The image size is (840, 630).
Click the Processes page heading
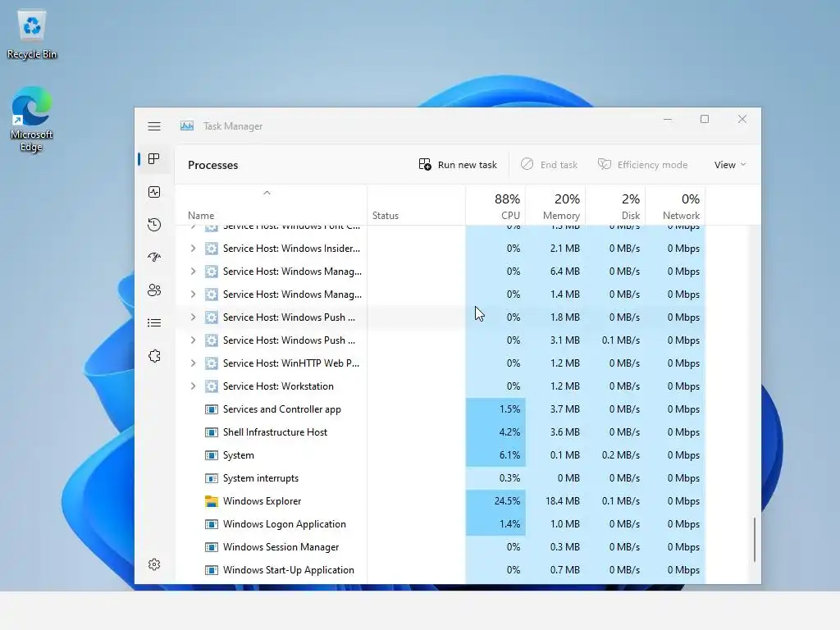[x=212, y=165]
